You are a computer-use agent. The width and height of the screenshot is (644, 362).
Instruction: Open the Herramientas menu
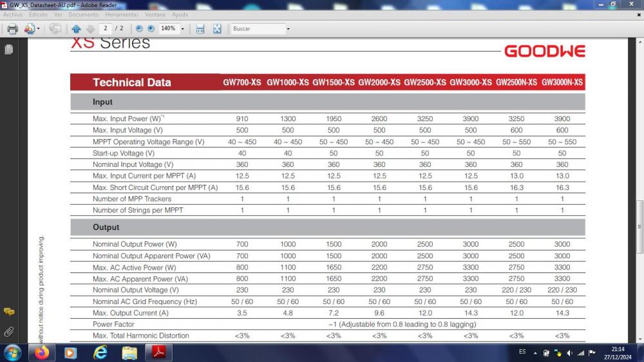(x=122, y=14)
